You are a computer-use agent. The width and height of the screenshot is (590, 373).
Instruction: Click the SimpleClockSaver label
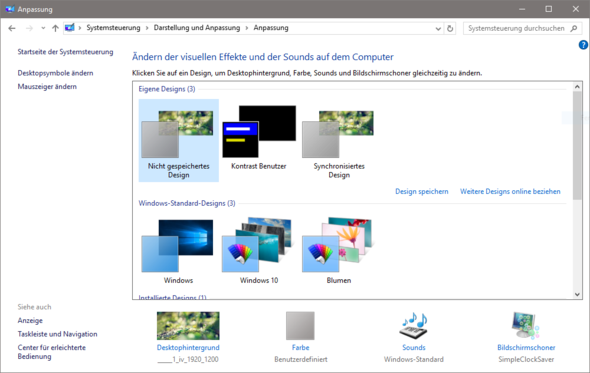pyautogui.click(x=526, y=359)
